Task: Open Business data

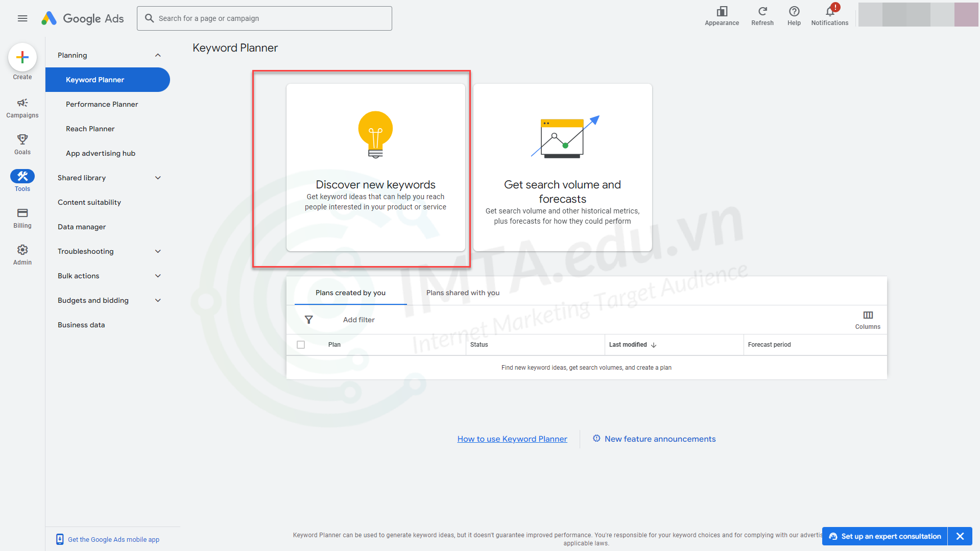Action: (81, 325)
